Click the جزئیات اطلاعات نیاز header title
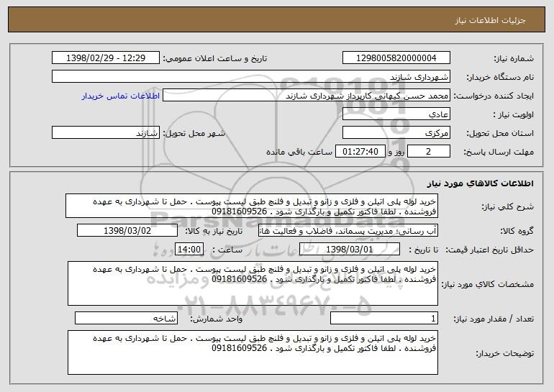554x392 pixels. click(x=491, y=20)
